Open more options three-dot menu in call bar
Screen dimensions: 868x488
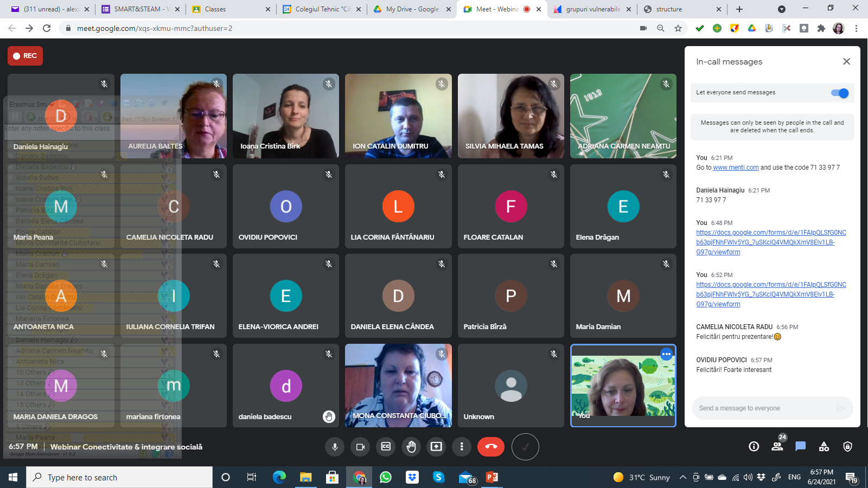pos(462,447)
